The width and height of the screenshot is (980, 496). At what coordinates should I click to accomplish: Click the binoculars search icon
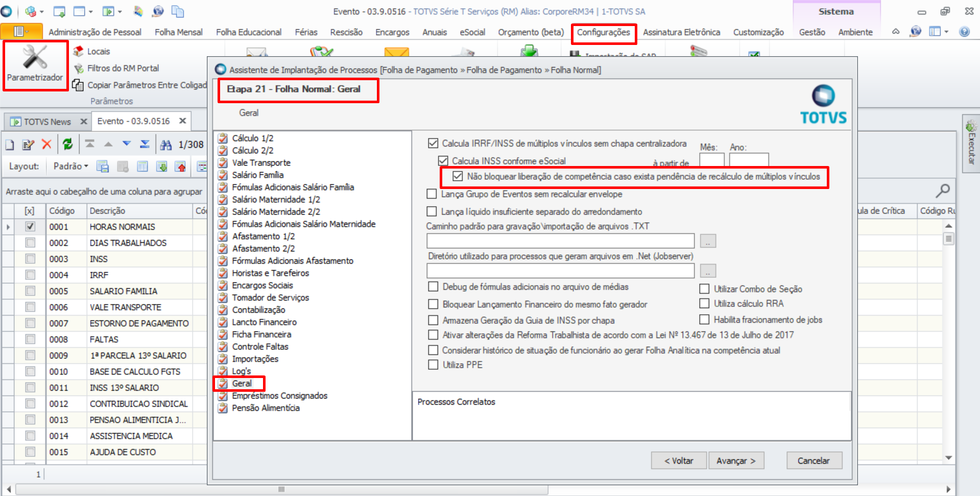click(x=166, y=145)
